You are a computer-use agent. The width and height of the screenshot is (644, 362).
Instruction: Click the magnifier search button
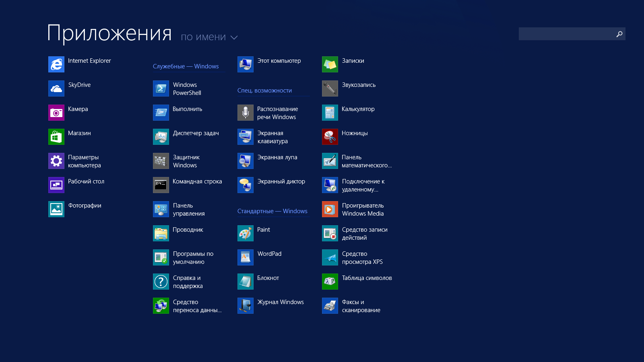point(619,34)
